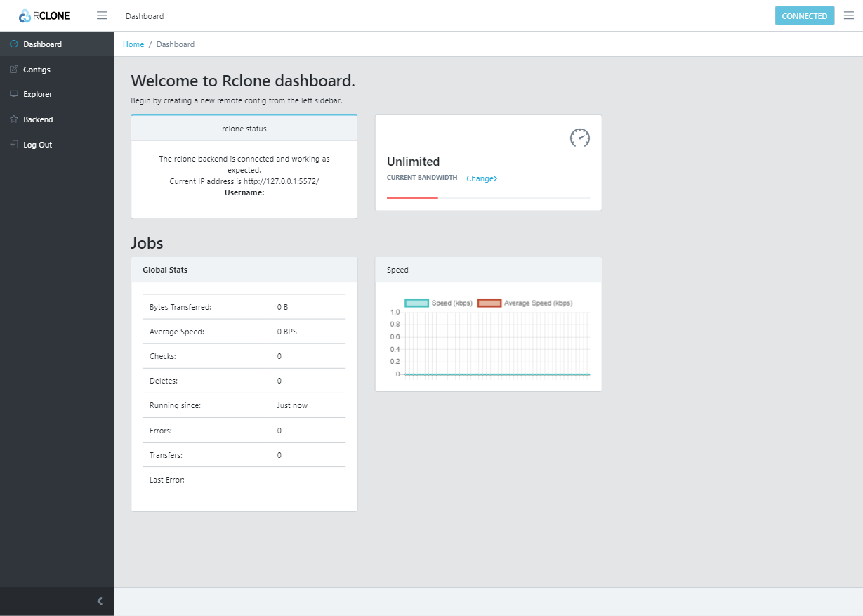The width and height of the screenshot is (863, 616).
Task: Select Explorer in the sidebar menu
Action: 38,94
